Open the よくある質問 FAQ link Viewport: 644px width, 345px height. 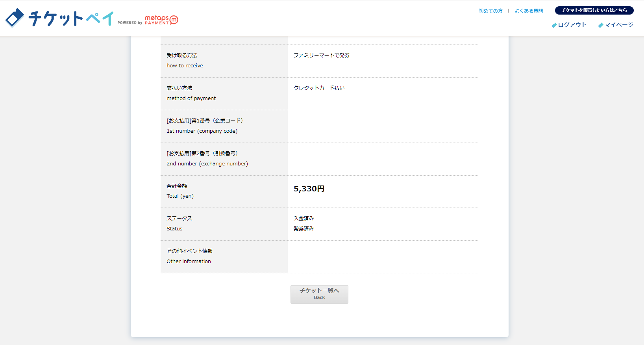[x=529, y=11]
